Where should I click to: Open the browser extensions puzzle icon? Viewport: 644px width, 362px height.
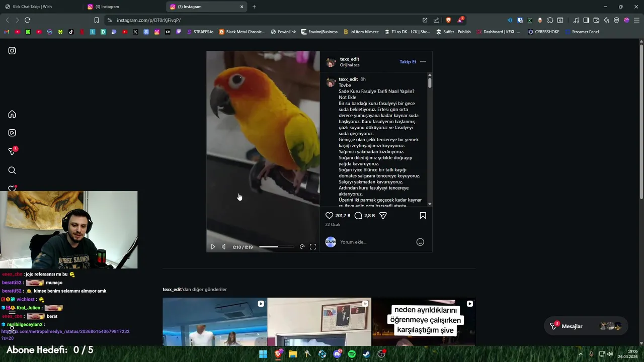click(550, 20)
